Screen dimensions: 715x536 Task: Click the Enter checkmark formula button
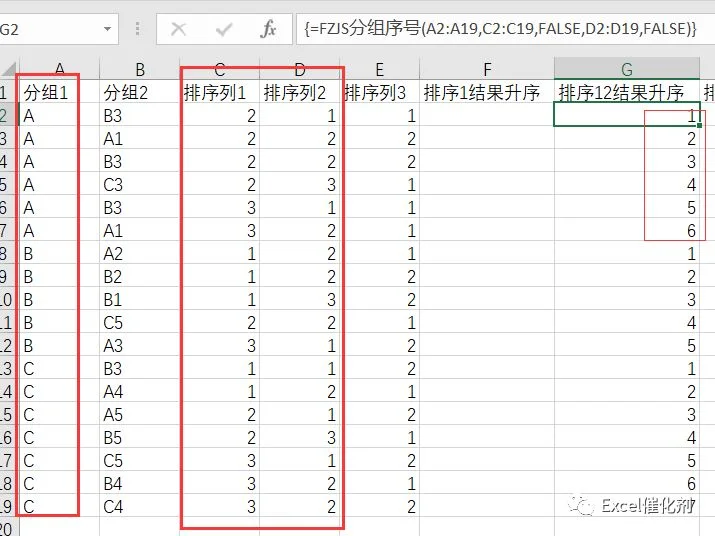pos(223,30)
